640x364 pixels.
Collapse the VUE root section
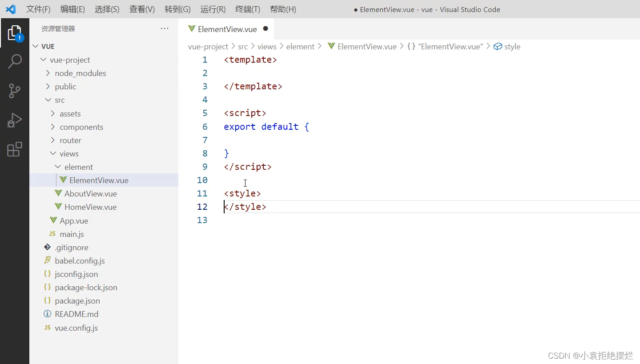pos(36,46)
